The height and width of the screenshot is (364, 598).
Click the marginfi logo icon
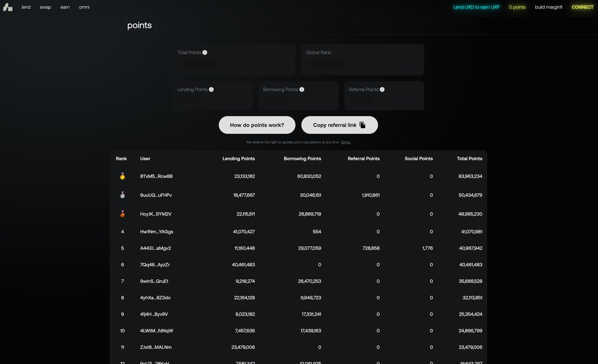click(7, 7)
